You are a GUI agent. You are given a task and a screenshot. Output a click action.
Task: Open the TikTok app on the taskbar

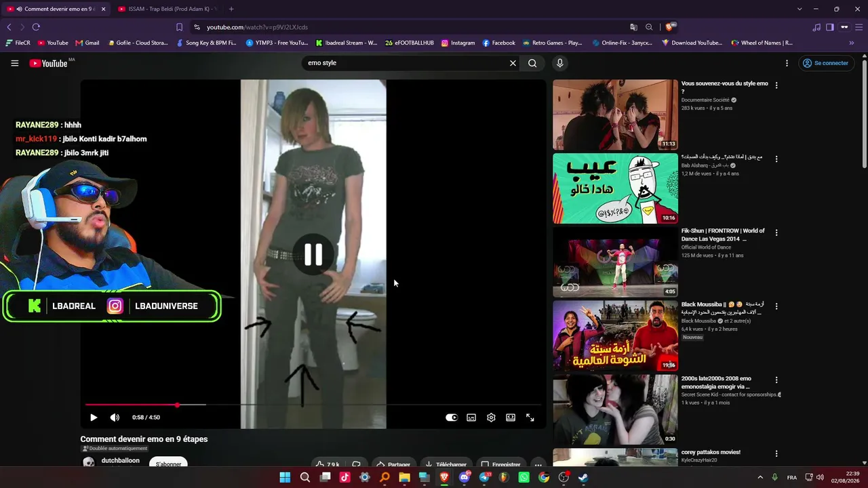[345, 477]
